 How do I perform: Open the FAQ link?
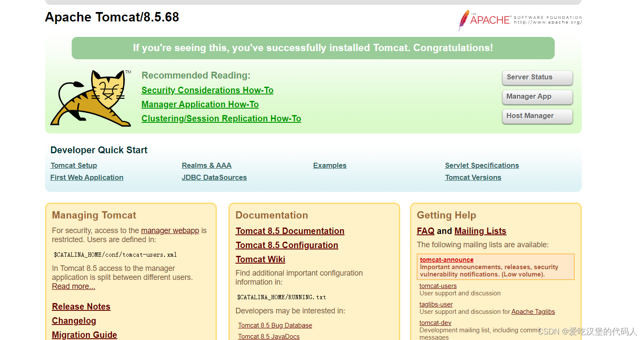click(425, 231)
